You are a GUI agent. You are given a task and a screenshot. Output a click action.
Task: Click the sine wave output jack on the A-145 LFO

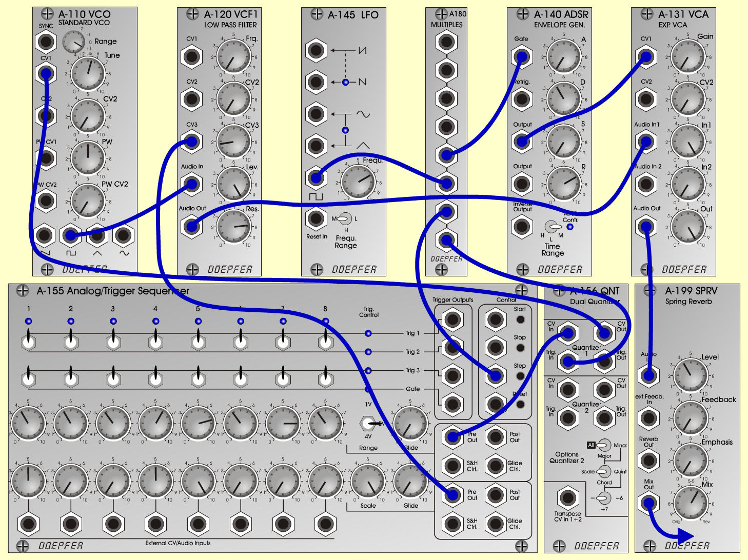(x=316, y=114)
